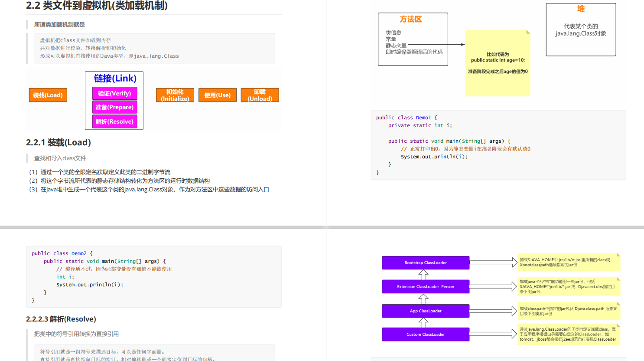Click the up arrow above Custom ClassLoader

pyautogui.click(x=423, y=322)
